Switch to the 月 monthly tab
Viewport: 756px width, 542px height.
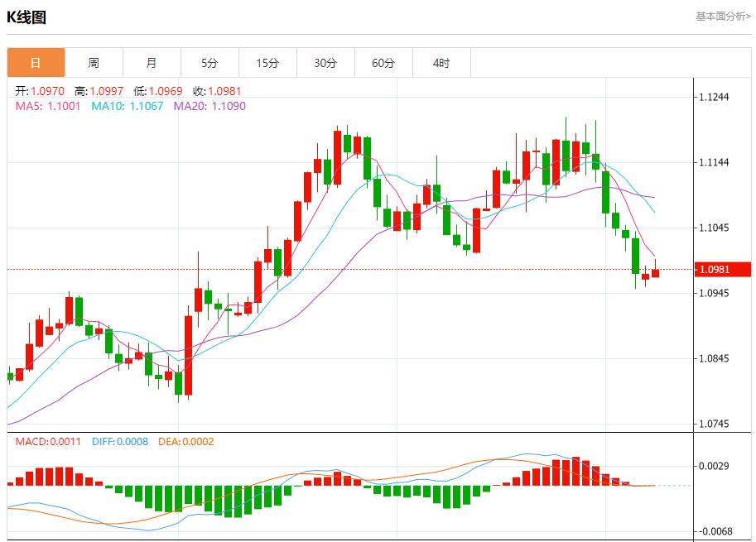click(152, 63)
